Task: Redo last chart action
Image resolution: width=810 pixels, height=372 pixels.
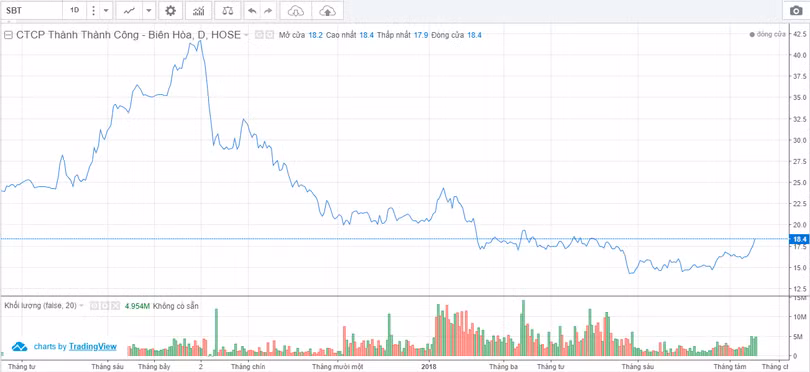Action: pyautogui.click(x=268, y=10)
